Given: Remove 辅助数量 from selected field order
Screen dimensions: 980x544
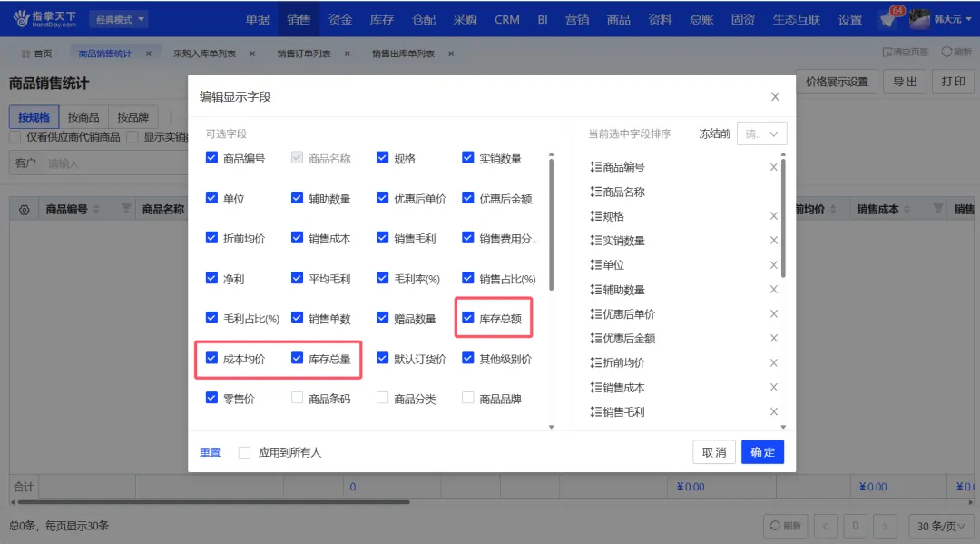Looking at the screenshot, I should coord(774,290).
